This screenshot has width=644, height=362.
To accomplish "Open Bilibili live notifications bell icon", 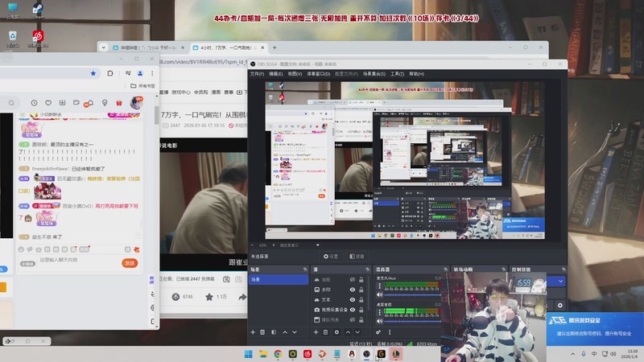I will coord(90,103).
